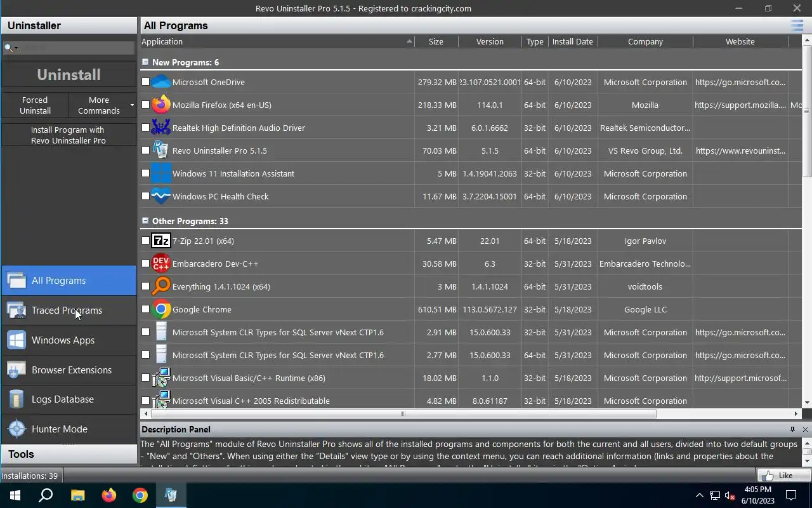Sort by the Company column header
Screen dimensions: 812x508
click(645, 41)
